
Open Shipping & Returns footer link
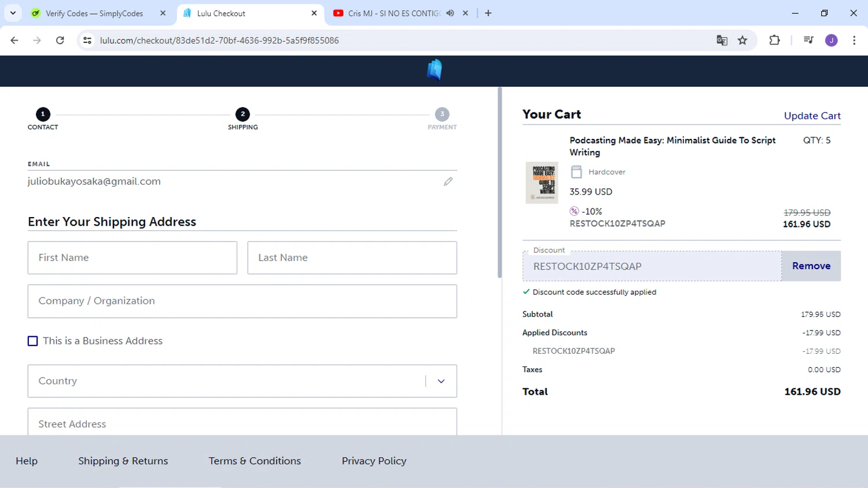[123, 461]
